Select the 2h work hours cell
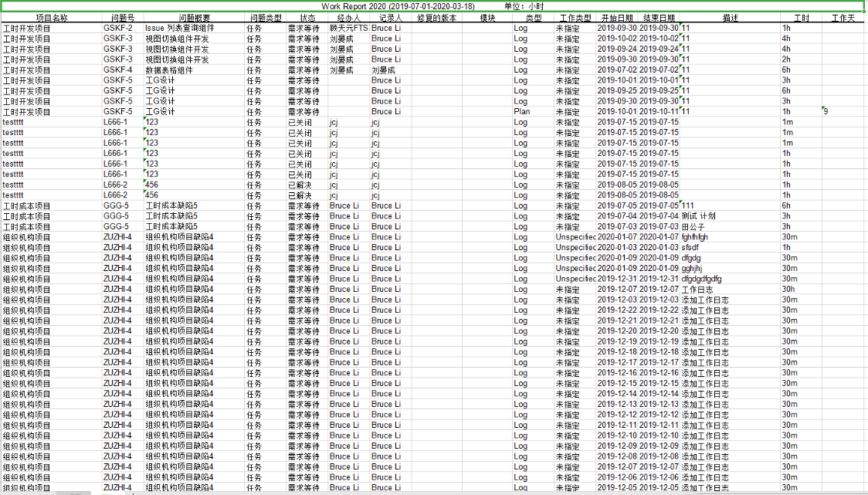 point(786,59)
